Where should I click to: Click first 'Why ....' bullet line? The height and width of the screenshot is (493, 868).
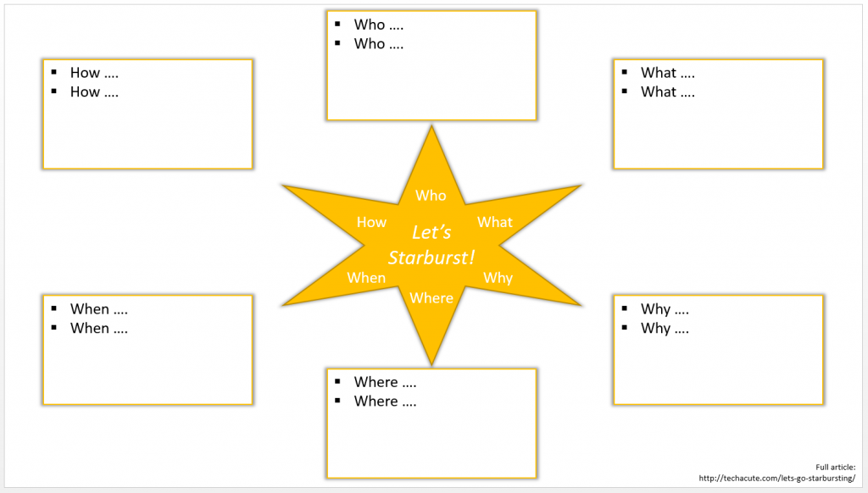point(664,309)
